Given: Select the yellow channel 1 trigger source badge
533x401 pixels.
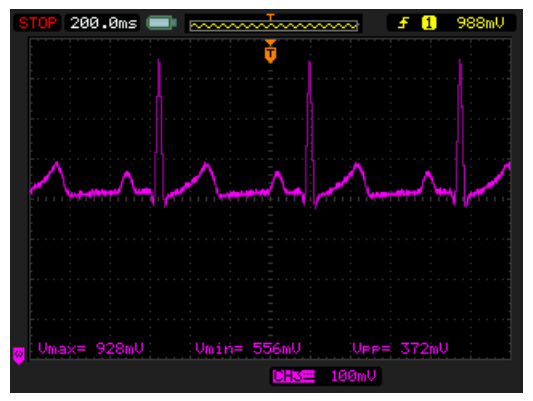Looking at the screenshot, I should pos(429,23).
